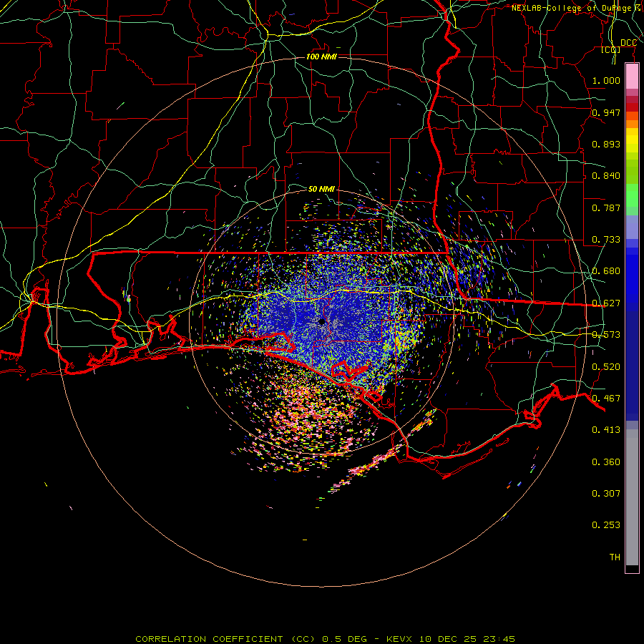Click the gray lower section of the color bar
This screenshot has height=644, width=644.
pos(632,497)
